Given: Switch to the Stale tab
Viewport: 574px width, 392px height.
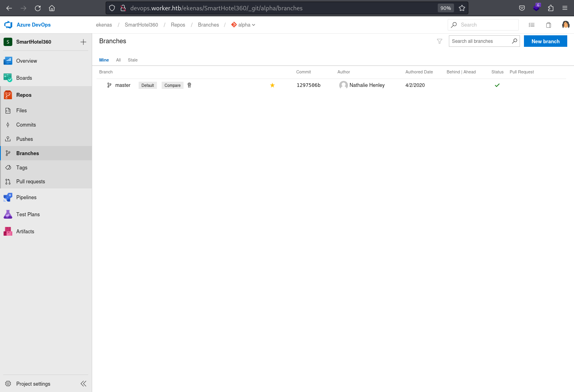Looking at the screenshot, I should tap(133, 60).
